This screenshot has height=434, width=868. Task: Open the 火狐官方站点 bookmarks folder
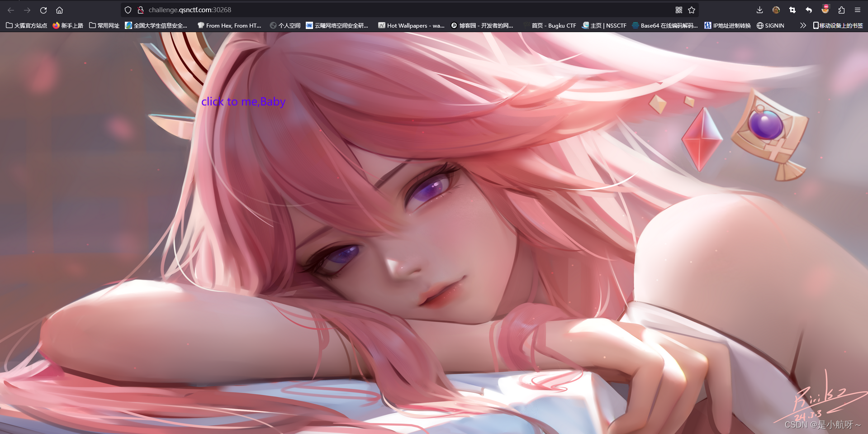click(x=26, y=25)
